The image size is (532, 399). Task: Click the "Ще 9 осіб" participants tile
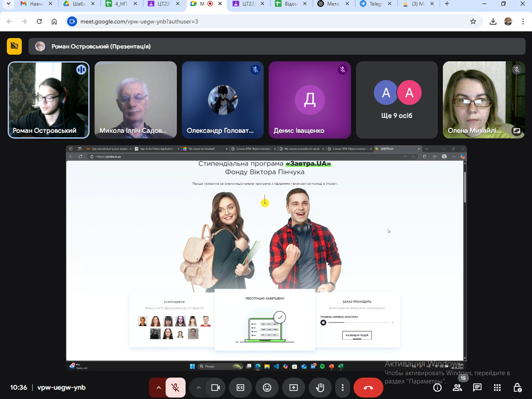click(x=397, y=100)
